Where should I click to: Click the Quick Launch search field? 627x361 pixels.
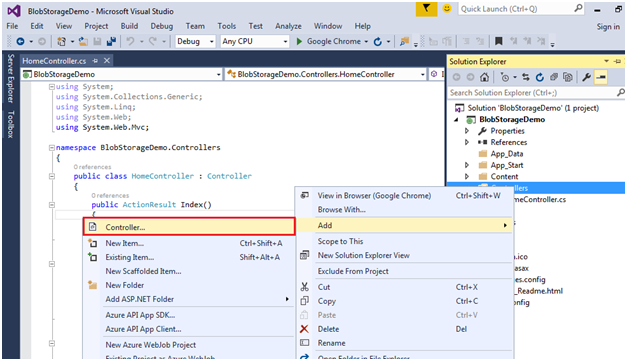pos(521,9)
